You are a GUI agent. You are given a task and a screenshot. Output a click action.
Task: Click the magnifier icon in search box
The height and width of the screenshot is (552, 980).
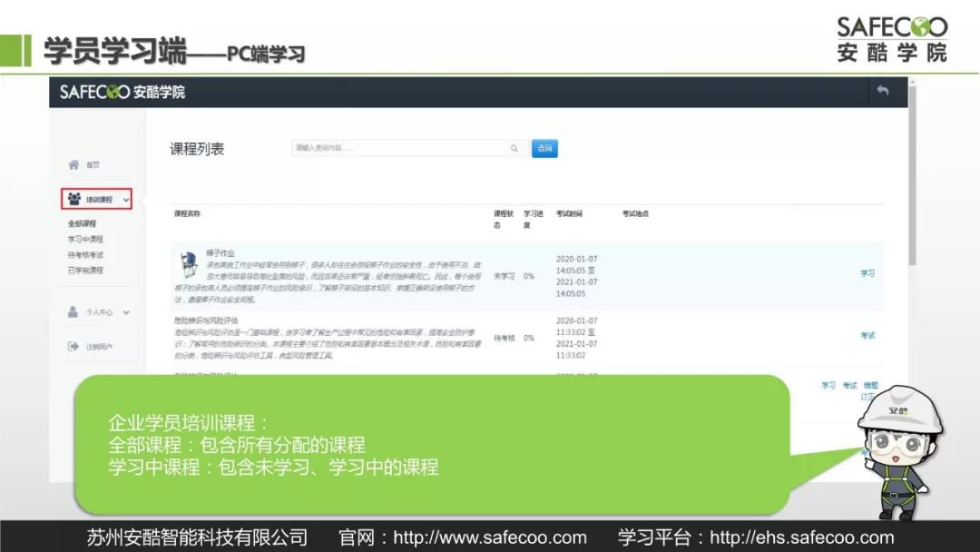tap(514, 149)
